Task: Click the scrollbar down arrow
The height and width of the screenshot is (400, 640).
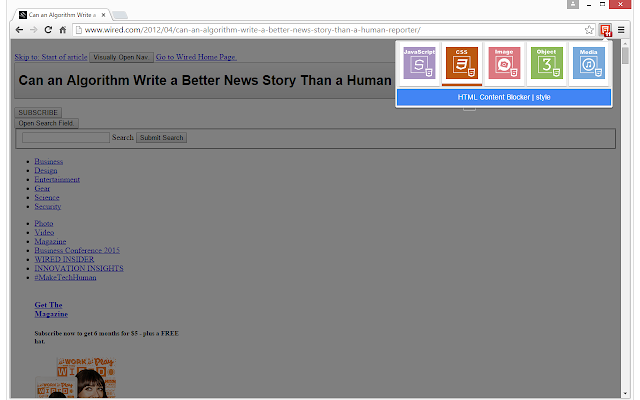Action: coord(625,394)
